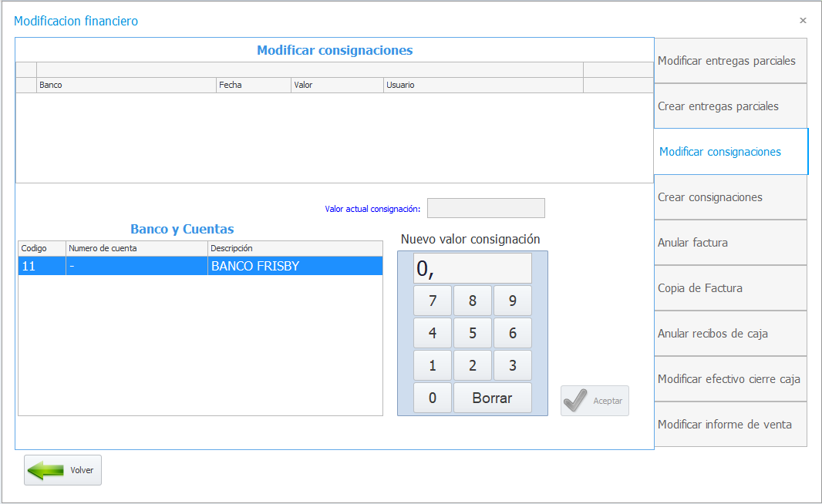Click the Codigo column header
The image size is (822, 504).
coord(42,248)
